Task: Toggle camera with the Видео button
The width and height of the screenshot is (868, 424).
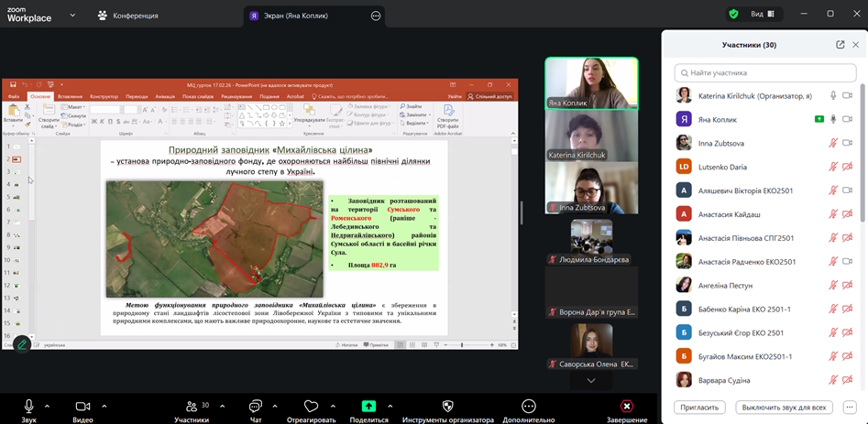Action: click(83, 406)
